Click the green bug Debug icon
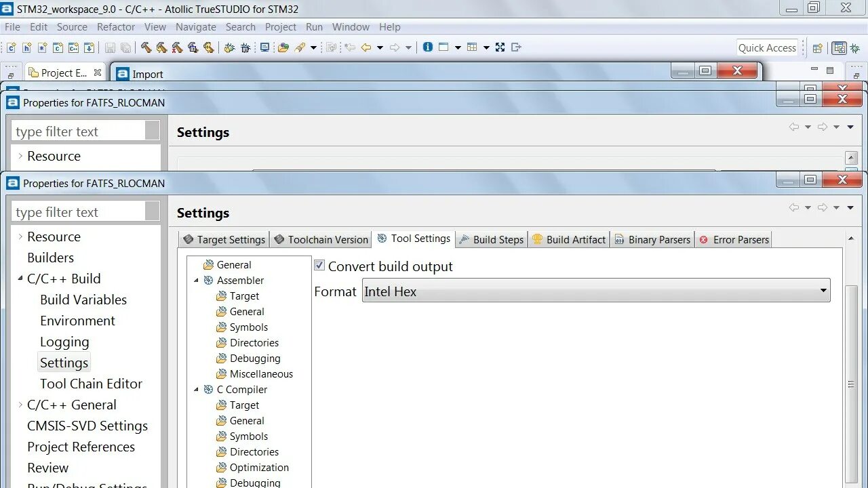 229,47
